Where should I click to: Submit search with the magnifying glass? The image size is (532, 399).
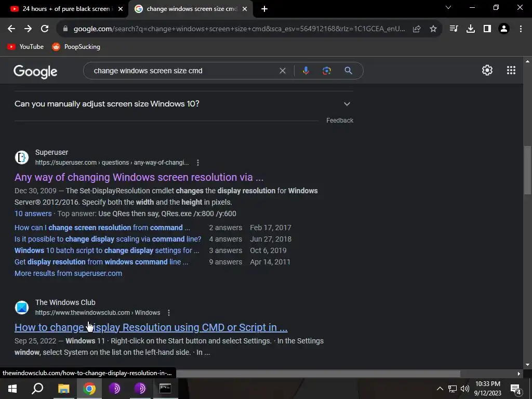pos(348,71)
